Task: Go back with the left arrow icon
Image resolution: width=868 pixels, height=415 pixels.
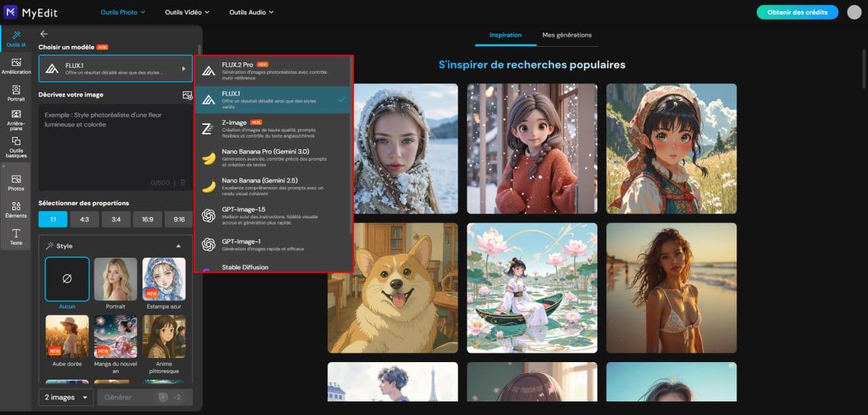Action: [x=44, y=33]
